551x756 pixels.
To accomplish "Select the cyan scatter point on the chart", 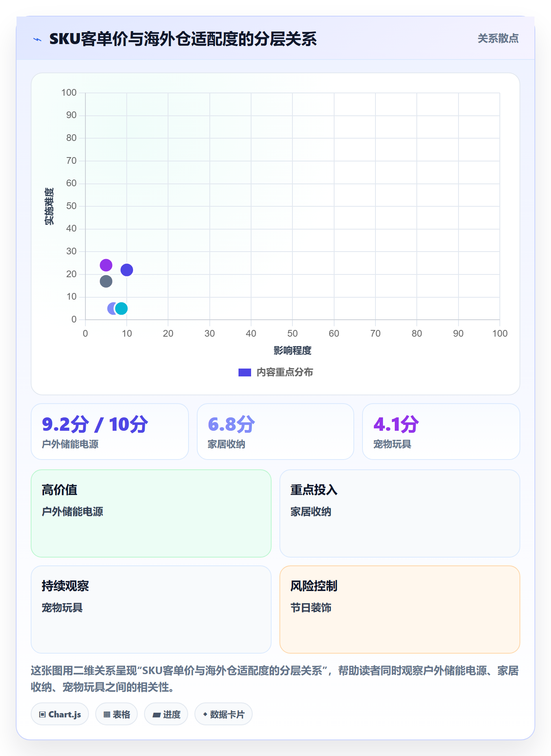I will [121, 308].
